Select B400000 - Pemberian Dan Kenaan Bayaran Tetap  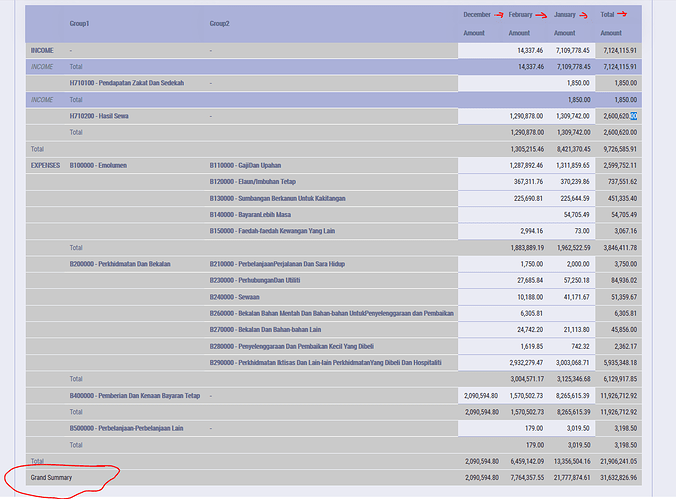(134, 396)
